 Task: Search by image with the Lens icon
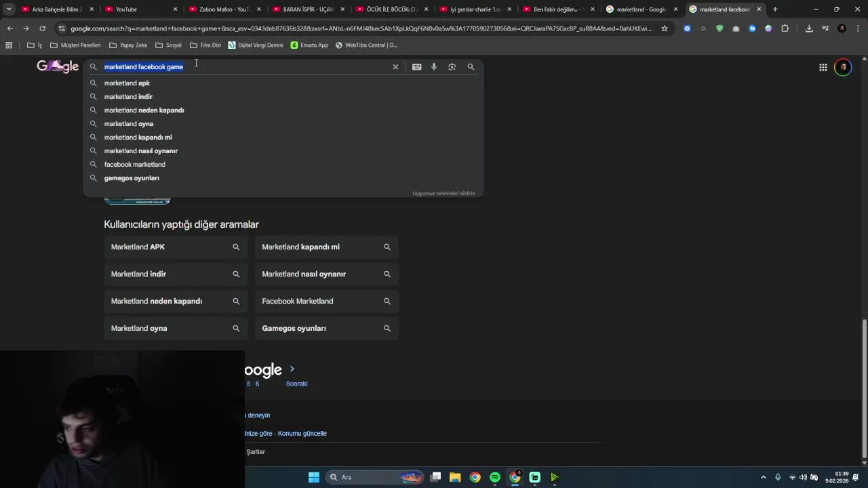tap(452, 67)
